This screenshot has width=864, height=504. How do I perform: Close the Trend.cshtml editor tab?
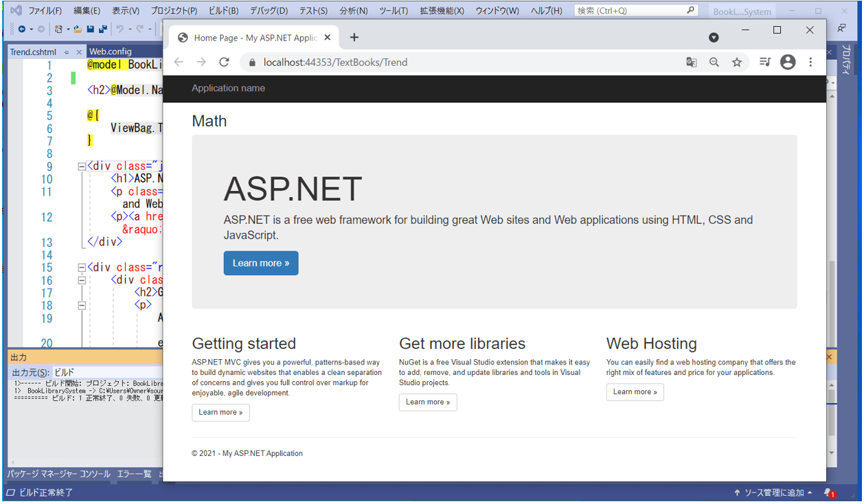(79, 52)
